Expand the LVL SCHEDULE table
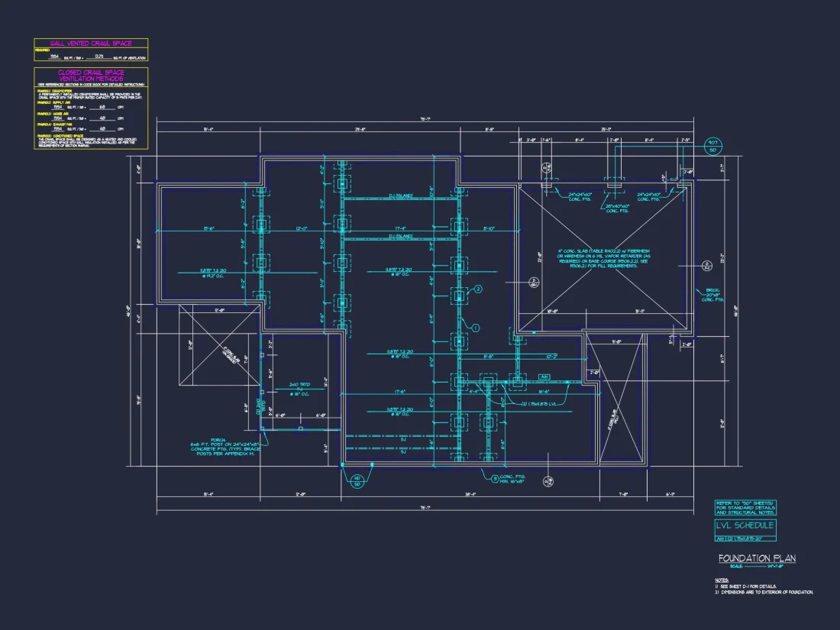This screenshot has height=630, width=840. (745, 525)
